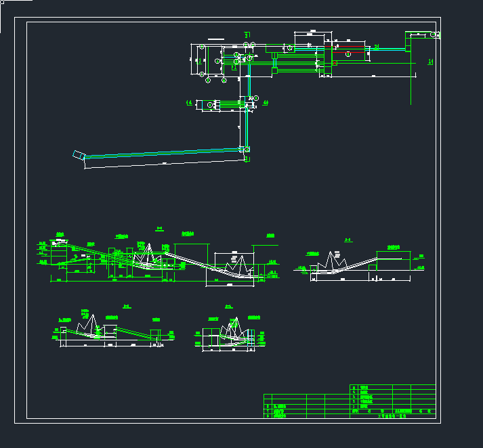
Task: Click the angled inlet structure at channel's left end
Action: pos(79,155)
